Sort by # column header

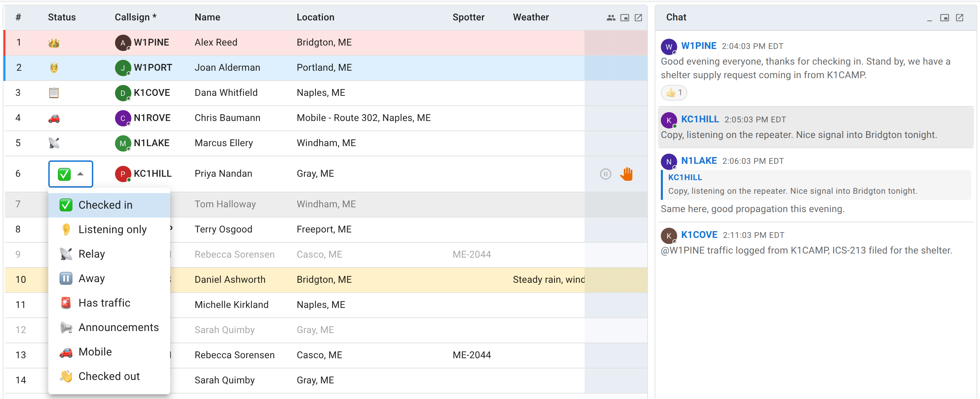pos(18,17)
